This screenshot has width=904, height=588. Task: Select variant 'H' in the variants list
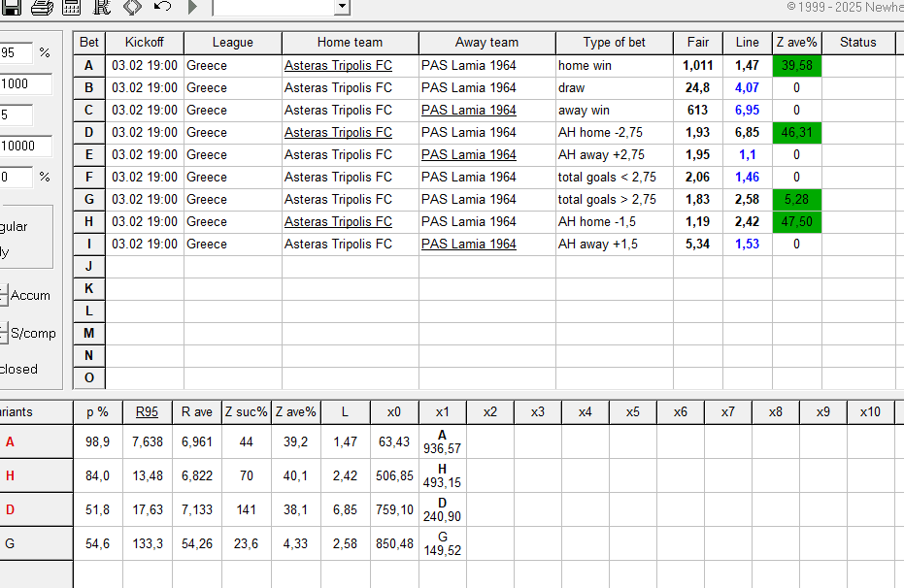point(10,475)
